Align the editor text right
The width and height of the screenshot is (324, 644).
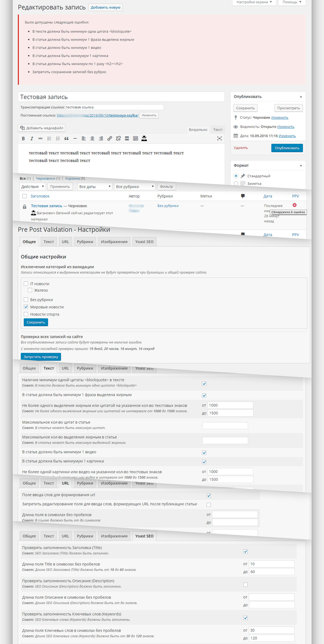[x=101, y=139]
